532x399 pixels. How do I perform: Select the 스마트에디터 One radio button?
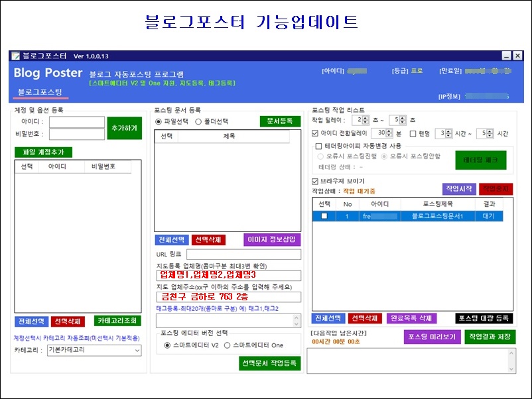click(x=227, y=345)
